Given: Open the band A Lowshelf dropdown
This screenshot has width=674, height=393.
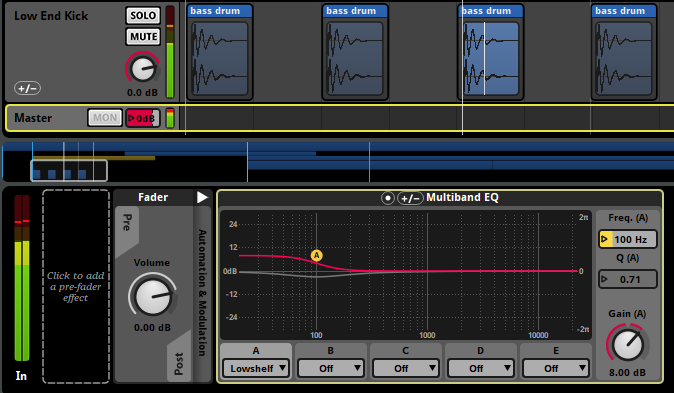Looking at the screenshot, I should click(x=256, y=368).
